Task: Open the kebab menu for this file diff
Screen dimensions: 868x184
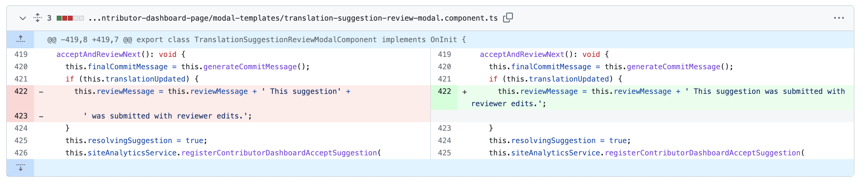Action: click(x=839, y=18)
